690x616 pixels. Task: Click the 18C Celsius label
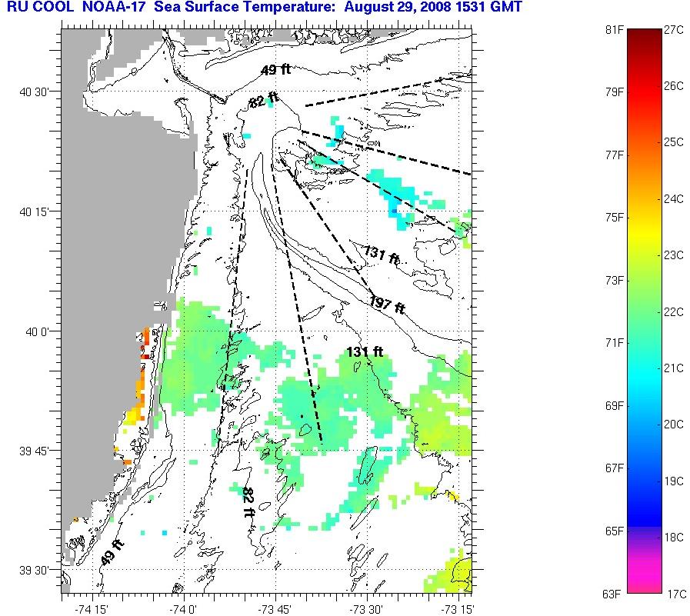point(674,538)
